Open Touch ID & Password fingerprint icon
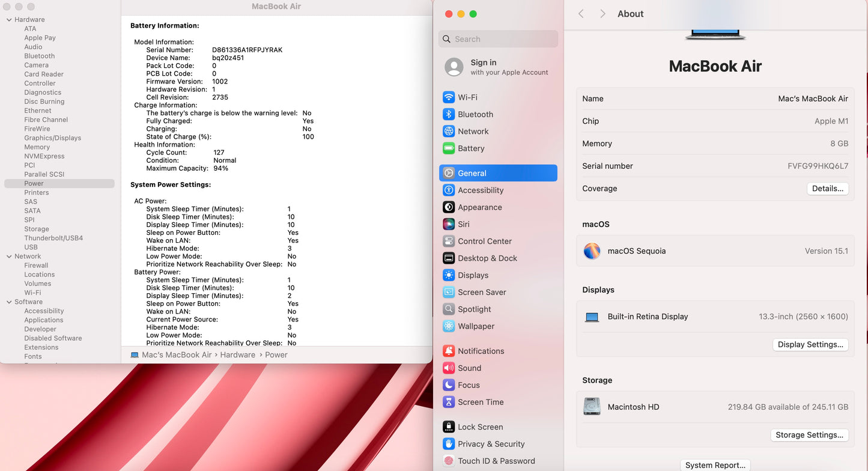Screen dimensions: 868x471 448,461
